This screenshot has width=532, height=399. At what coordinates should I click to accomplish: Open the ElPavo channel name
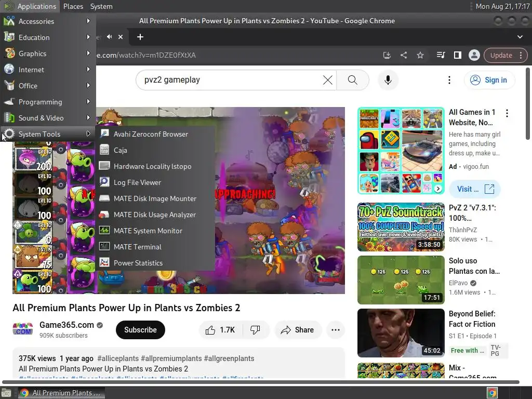coord(458,283)
